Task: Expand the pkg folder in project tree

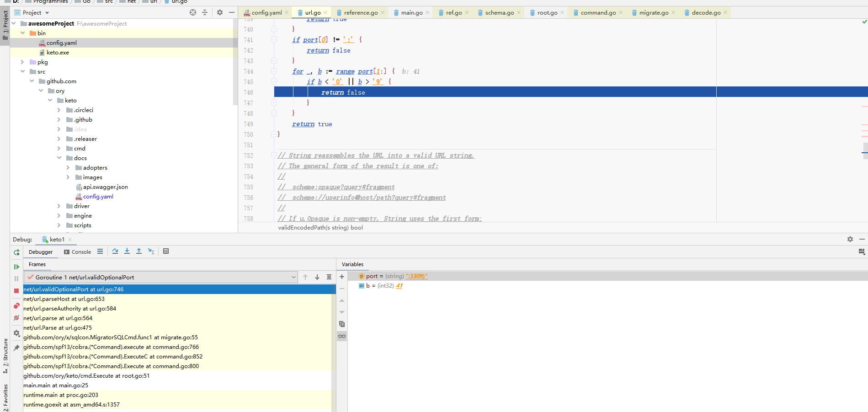Action: click(x=22, y=62)
